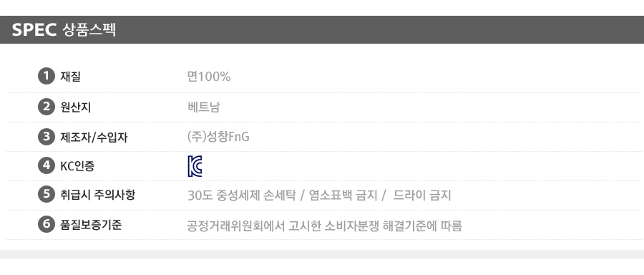Click the KC certification mark logo
The height and width of the screenshot is (275, 644).
[195, 166]
